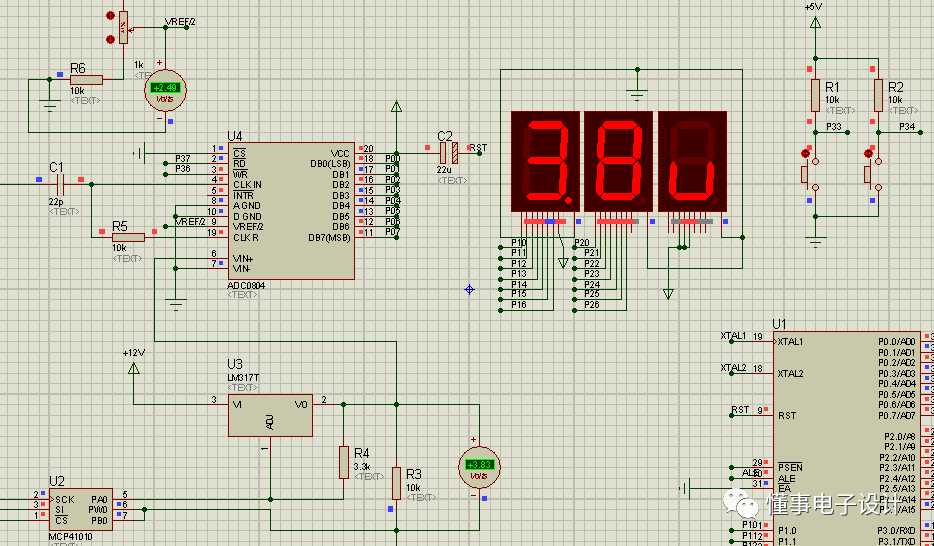Viewport: 934px width, 546px height.
Task: Click the P13 terminal label
Action: 519,273
